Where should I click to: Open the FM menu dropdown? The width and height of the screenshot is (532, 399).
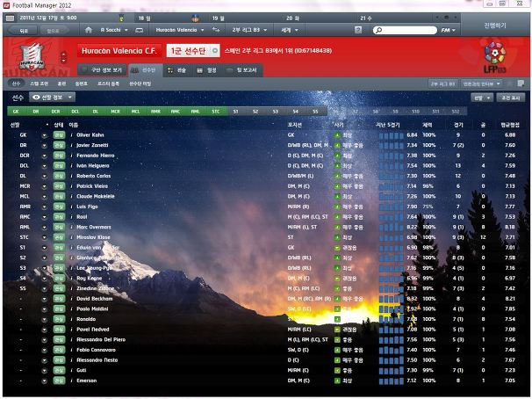(x=448, y=30)
